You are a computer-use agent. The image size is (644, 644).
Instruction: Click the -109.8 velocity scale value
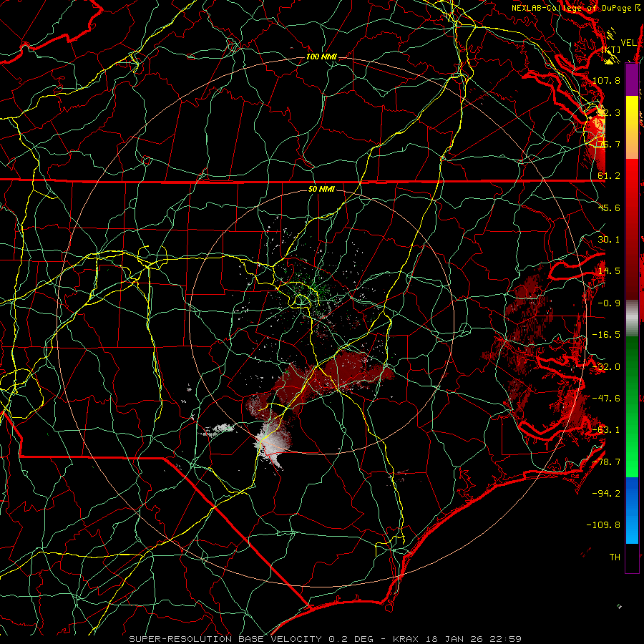click(x=604, y=525)
